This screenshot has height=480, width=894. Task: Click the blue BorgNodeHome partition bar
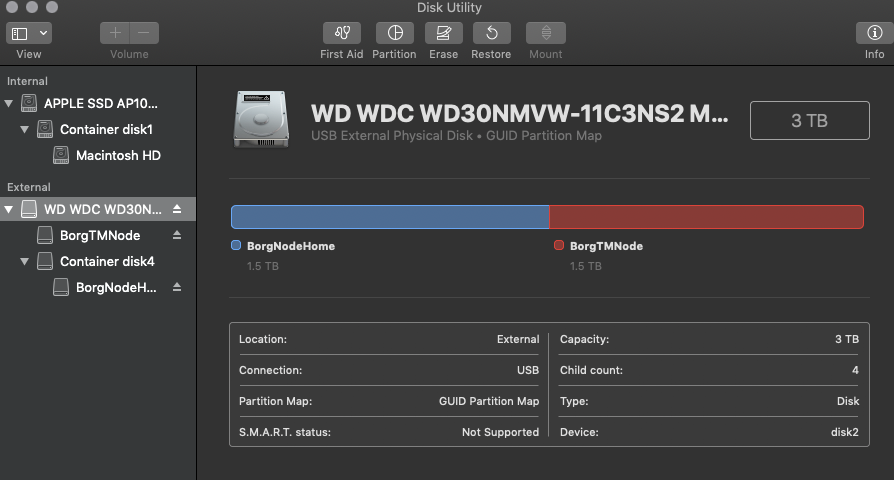[x=390, y=217]
